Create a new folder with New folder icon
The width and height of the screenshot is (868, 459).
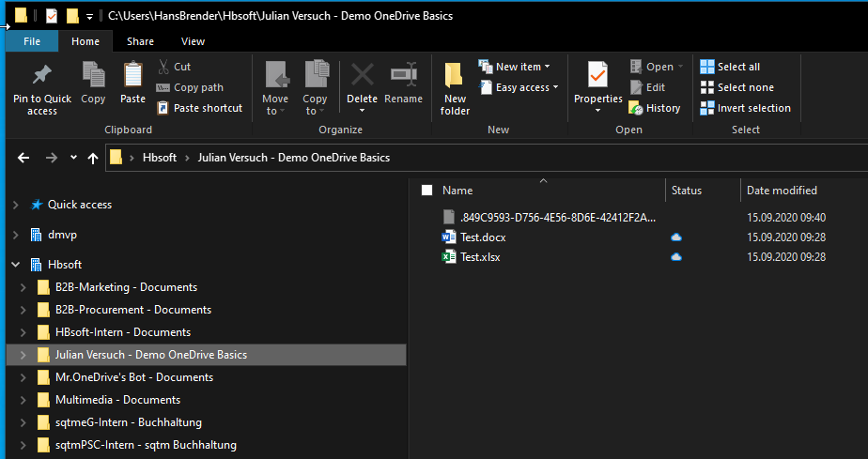click(455, 75)
